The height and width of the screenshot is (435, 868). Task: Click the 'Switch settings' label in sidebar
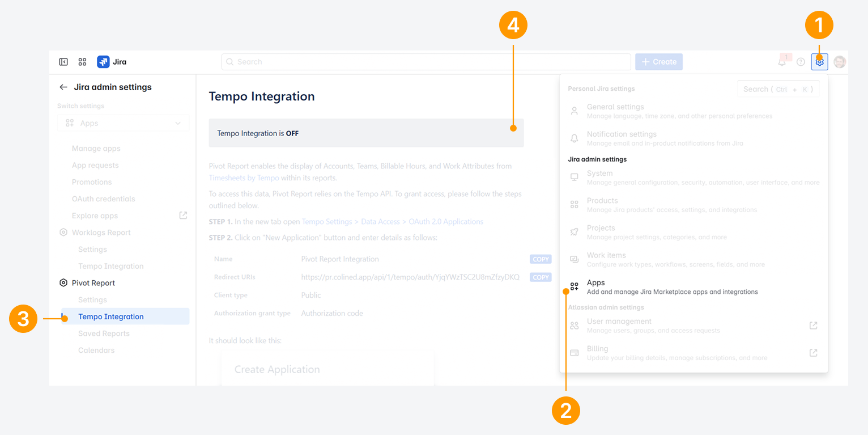tap(80, 106)
